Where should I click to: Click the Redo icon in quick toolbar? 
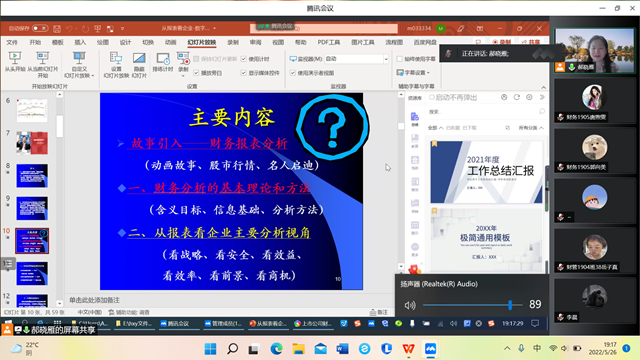[85, 29]
